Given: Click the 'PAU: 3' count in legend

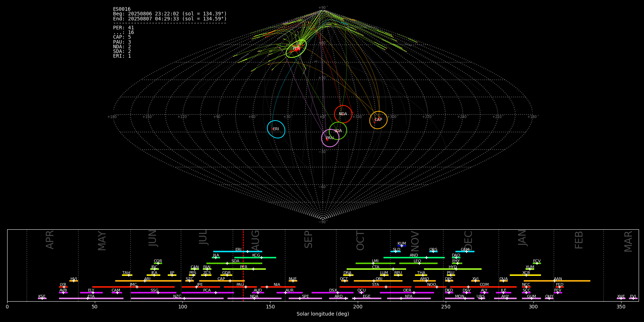Looking at the screenshot, I should [x=122, y=42].
